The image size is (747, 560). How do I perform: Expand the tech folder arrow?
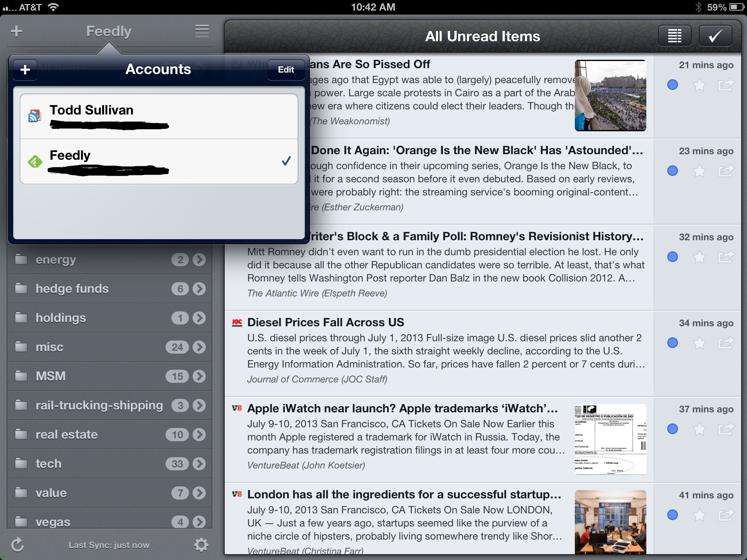199,464
